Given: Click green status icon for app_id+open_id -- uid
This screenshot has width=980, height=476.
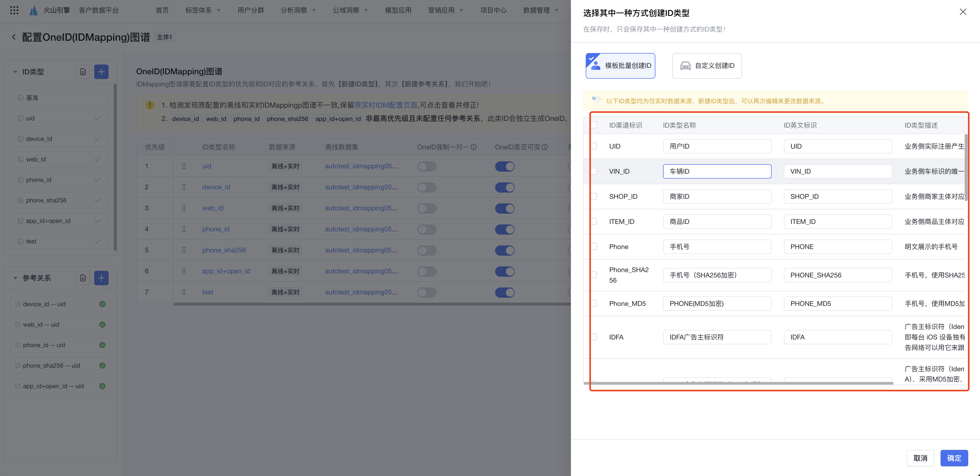Looking at the screenshot, I should pos(102,386).
